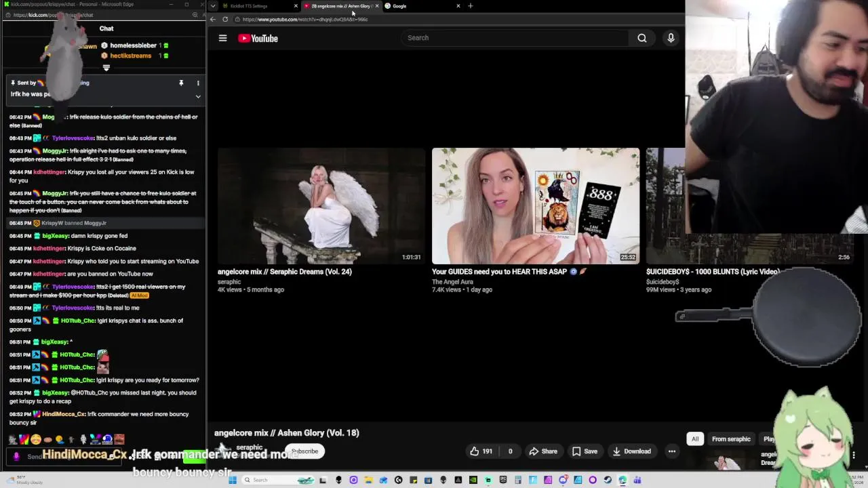Open a new browser tab
Viewport: 868px width, 488px height.
pyautogui.click(x=471, y=6)
